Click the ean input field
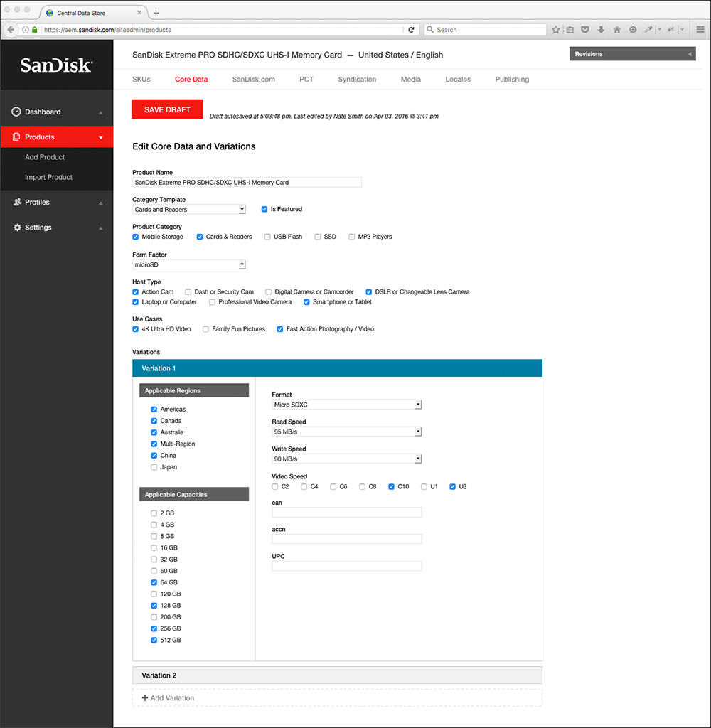The width and height of the screenshot is (711, 728). 346,513
